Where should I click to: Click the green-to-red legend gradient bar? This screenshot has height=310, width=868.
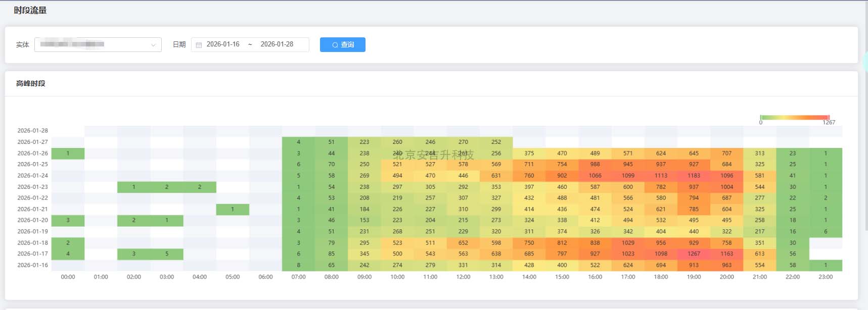(794, 117)
